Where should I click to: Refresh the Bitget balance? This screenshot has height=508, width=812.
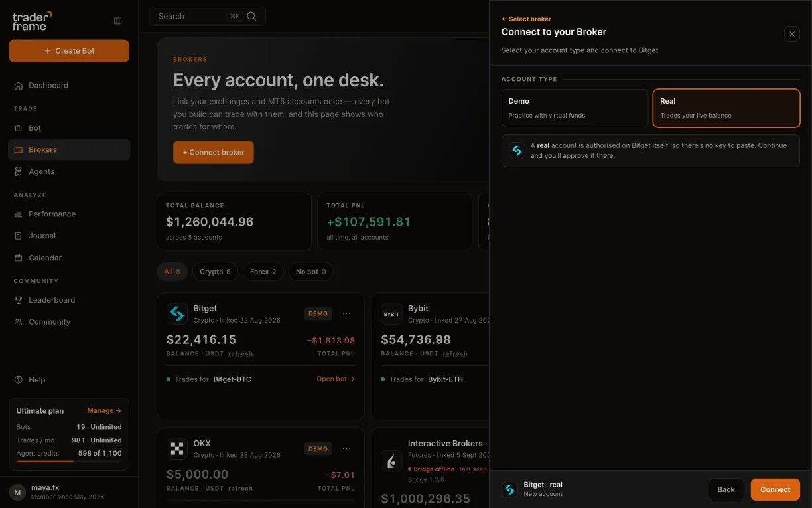pos(241,354)
